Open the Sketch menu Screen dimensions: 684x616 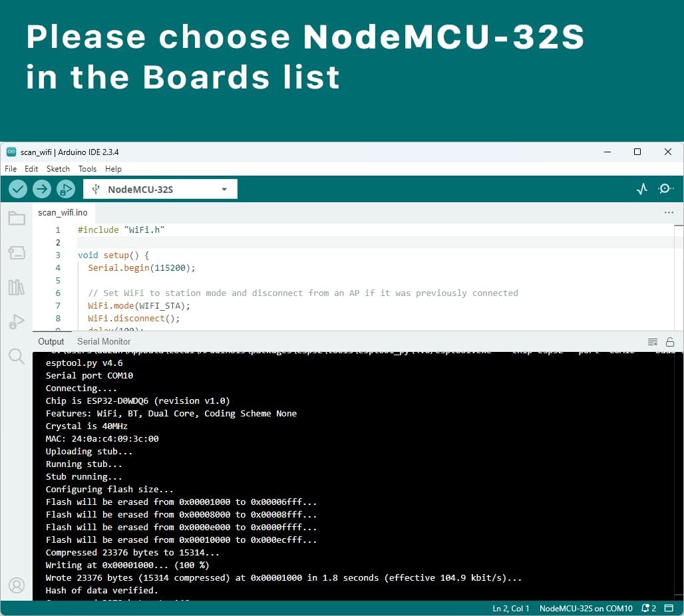[58, 169]
